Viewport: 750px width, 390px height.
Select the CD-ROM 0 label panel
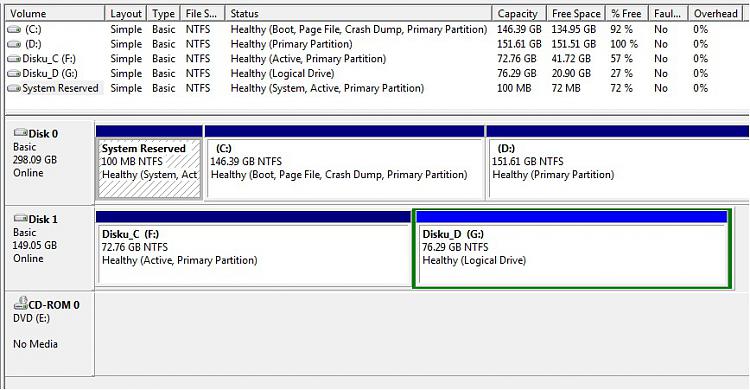click(x=50, y=334)
